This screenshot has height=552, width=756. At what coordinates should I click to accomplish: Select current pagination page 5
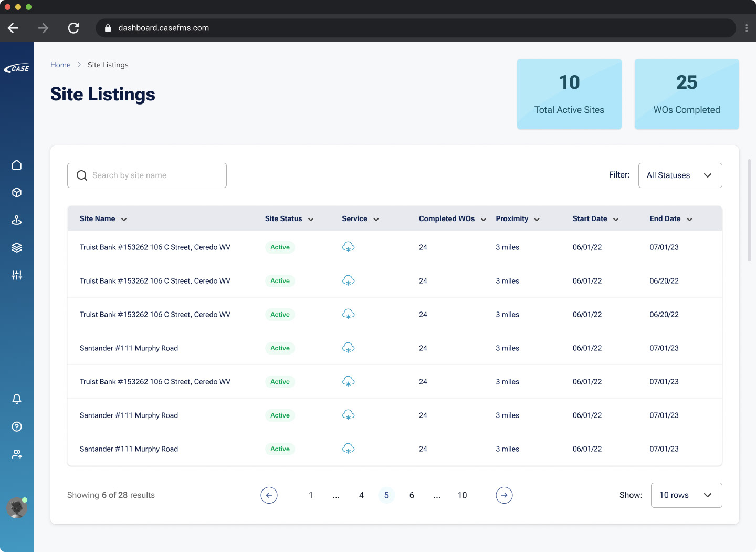pyautogui.click(x=386, y=495)
